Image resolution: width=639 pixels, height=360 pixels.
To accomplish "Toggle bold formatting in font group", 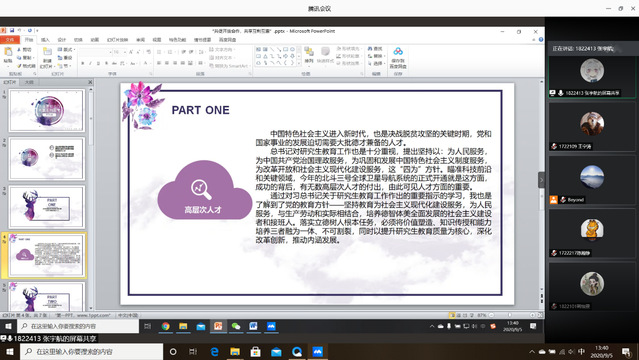I will 83,63.
